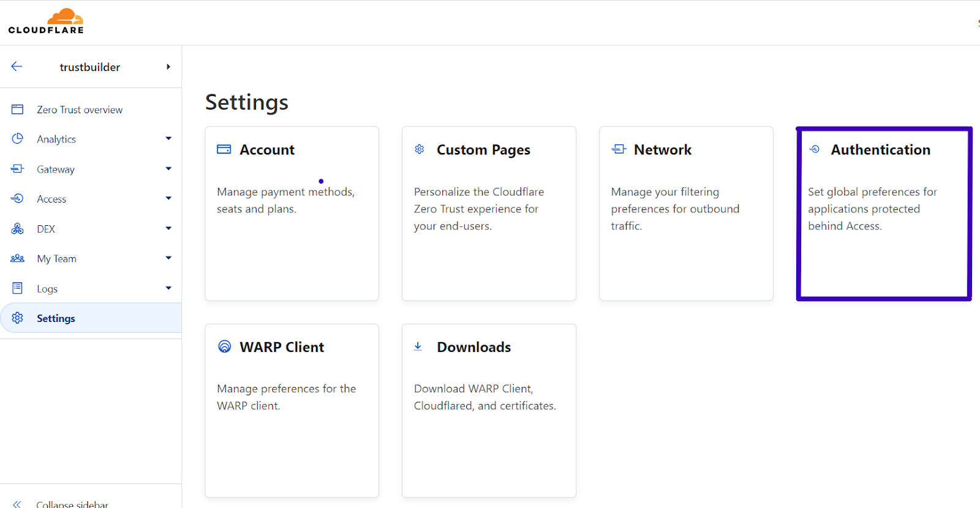Expand the Analytics submenu arrow
980x508 pixels.
[168, 139]
